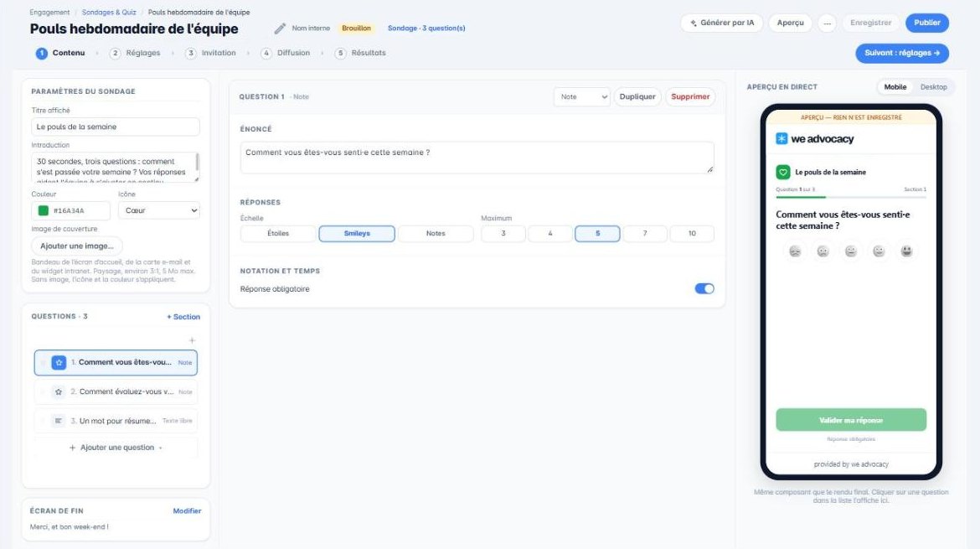Toggle the Réponse obligatoire switch

tap(704, 289)
